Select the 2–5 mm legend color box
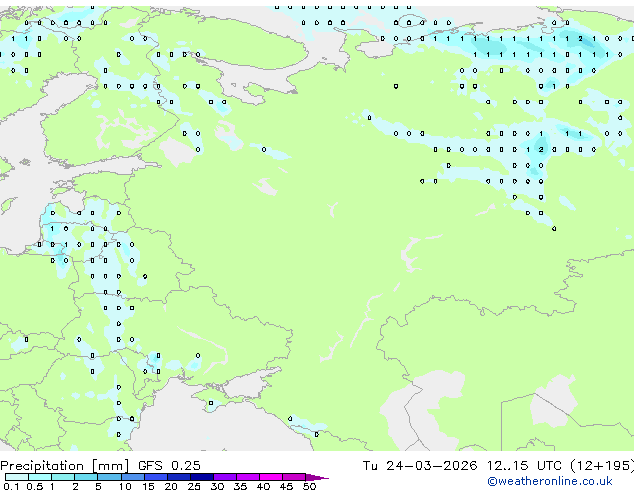This screenshot has height=490, width=634. click(86, 477)
